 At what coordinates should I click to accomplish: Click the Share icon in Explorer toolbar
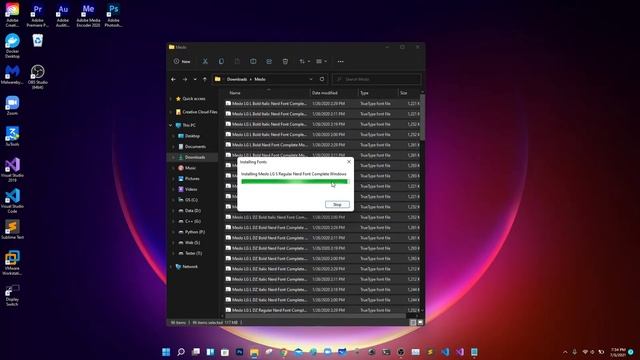tap(269, 61)
